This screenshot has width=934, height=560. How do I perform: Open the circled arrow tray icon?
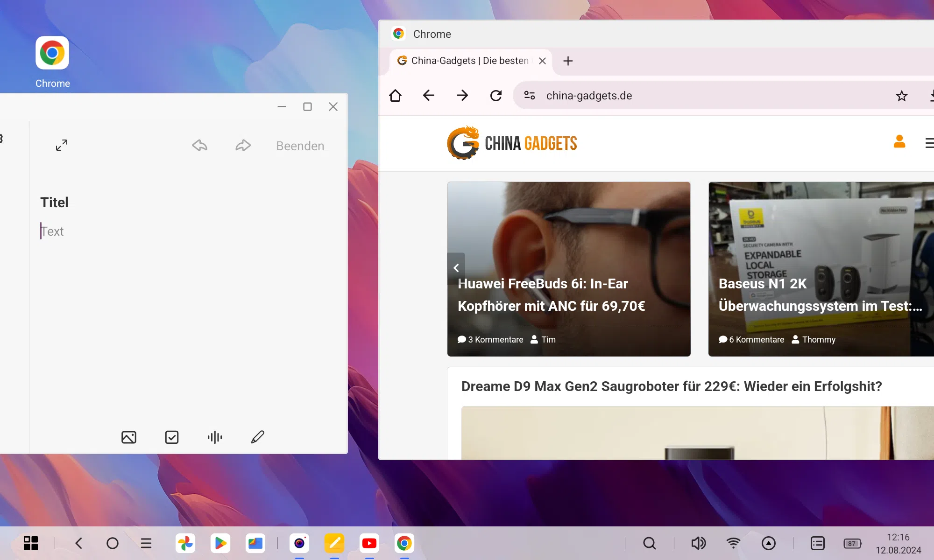coord(768,543)
